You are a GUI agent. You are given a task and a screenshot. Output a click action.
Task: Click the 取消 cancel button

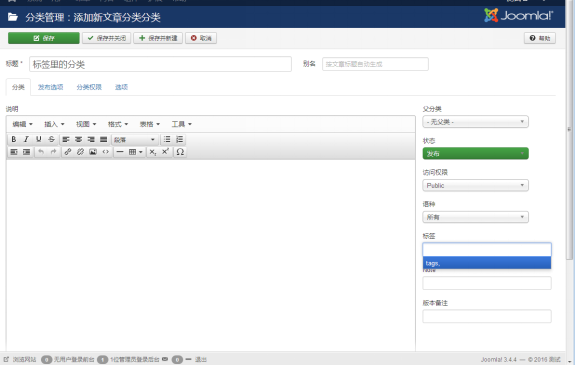coord(201,38)
